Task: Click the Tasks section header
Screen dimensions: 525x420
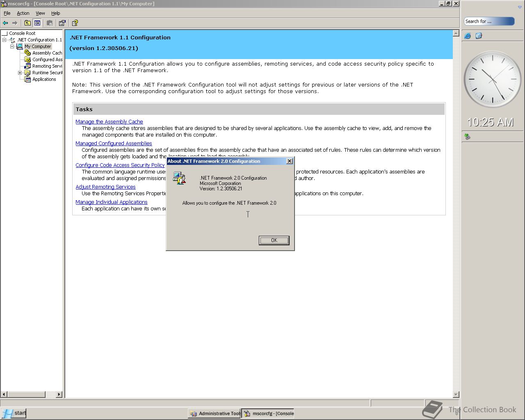Action: [259, 109]
